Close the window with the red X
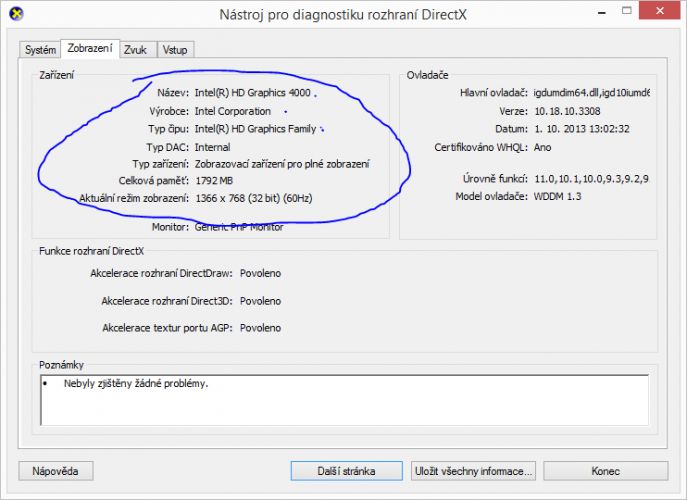Screen dimensions: 687x500 point(659,11)
